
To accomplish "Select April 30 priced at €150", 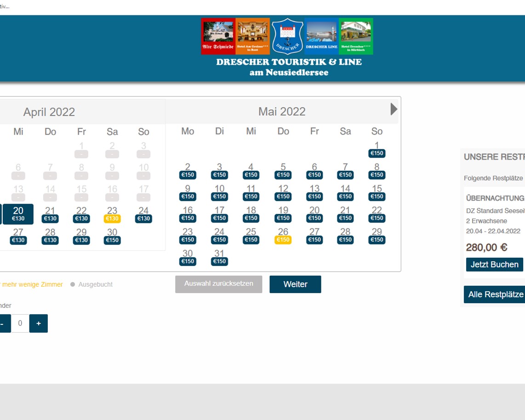I will 112,236.
